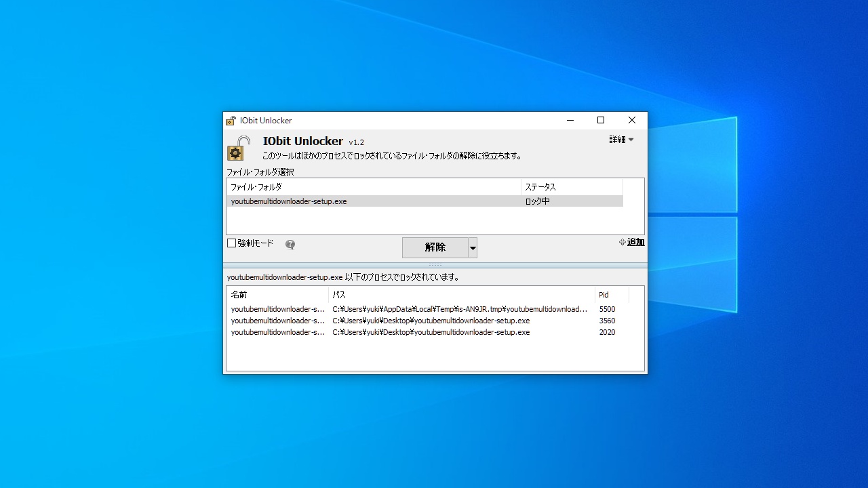Image resolution: width=868 pixels, height=488 pixels.
Task: Open the help question mark icon
Action: pyautogui.click(x=290, y=245)
